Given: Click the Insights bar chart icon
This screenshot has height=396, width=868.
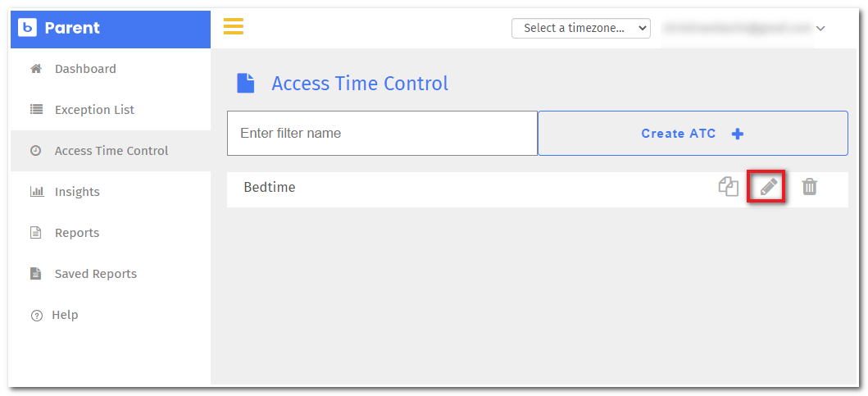Looking at the screenshot, I should [x=36, y=192].
